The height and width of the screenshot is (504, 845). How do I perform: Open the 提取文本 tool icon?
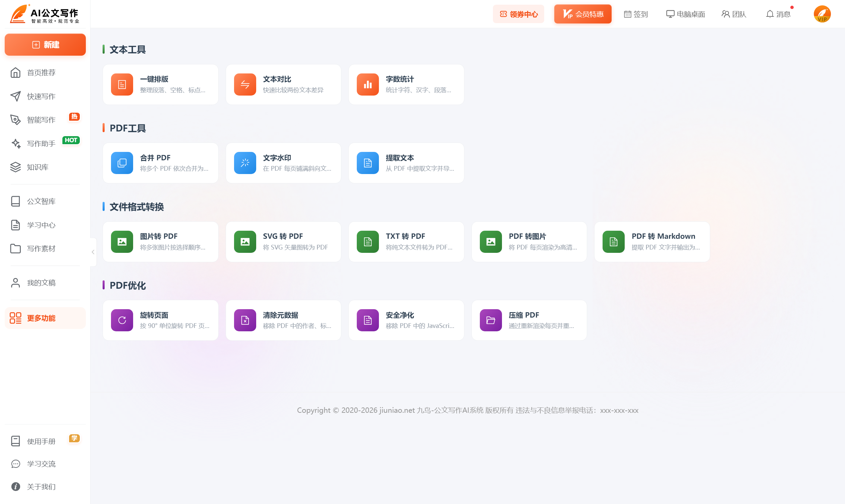[368, 163]
